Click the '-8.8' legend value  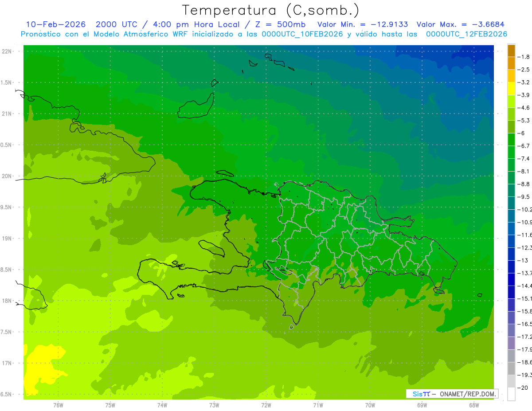(524, 184)
